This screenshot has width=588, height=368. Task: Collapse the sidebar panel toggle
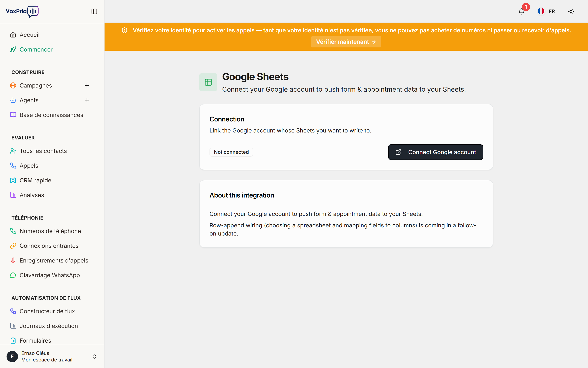coord(94,11)
